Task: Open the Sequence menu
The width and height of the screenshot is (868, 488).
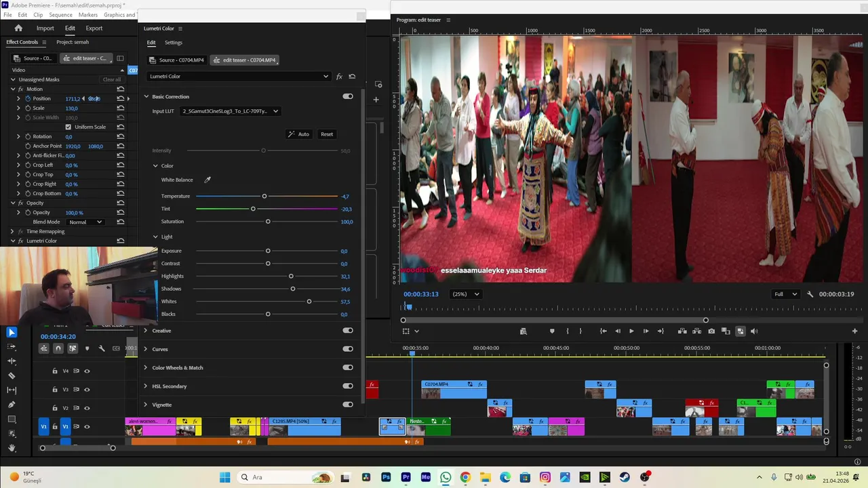Action: click(x=60, y=15)
